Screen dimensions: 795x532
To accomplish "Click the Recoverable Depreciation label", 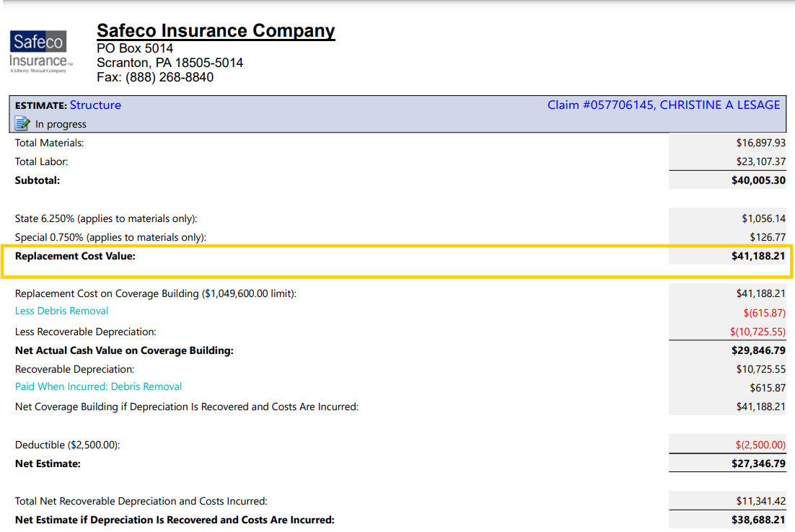I will coord(74,369).
